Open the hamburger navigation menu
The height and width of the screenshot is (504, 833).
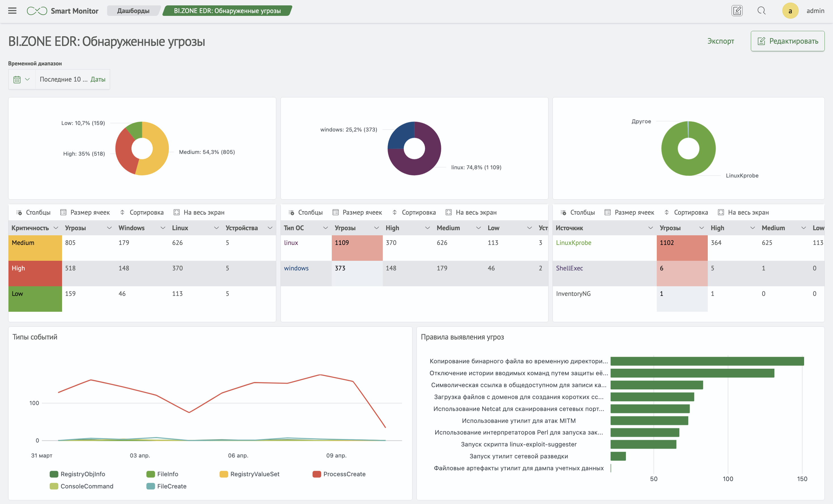(x=12, y=11)
